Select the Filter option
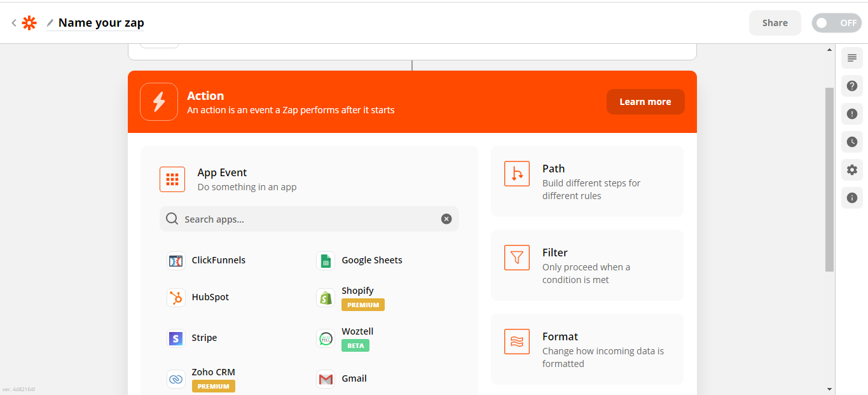The height and width of the screenshot is (395, 868). 587,265
